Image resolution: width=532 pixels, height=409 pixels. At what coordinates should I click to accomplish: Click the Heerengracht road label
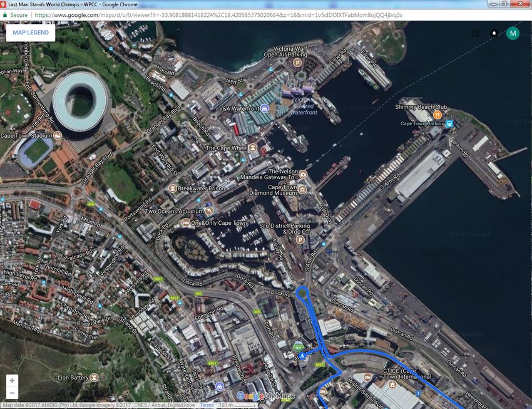(477, 400)
